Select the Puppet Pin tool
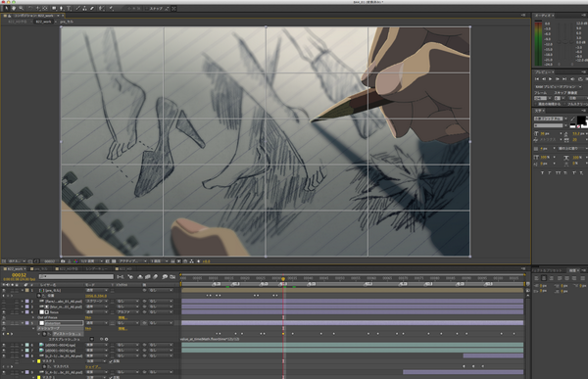This screenshot has width=588, height=379. [112, 8]
